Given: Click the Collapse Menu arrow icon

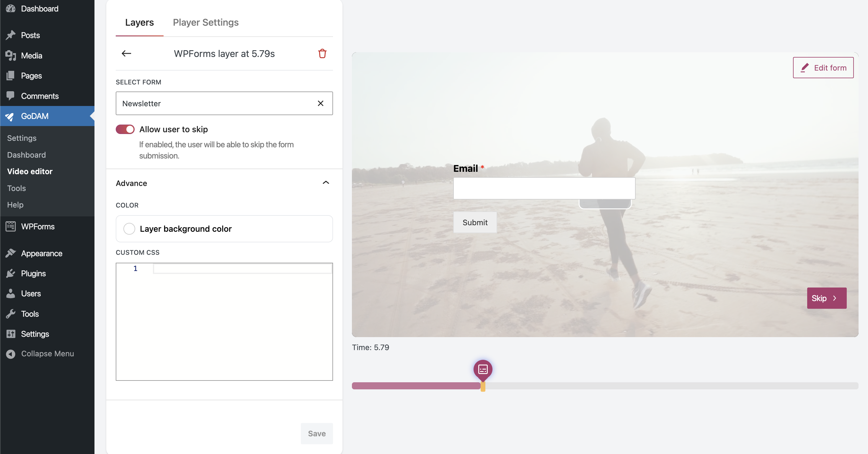Looking at the screenshot, I should point(11,354).
